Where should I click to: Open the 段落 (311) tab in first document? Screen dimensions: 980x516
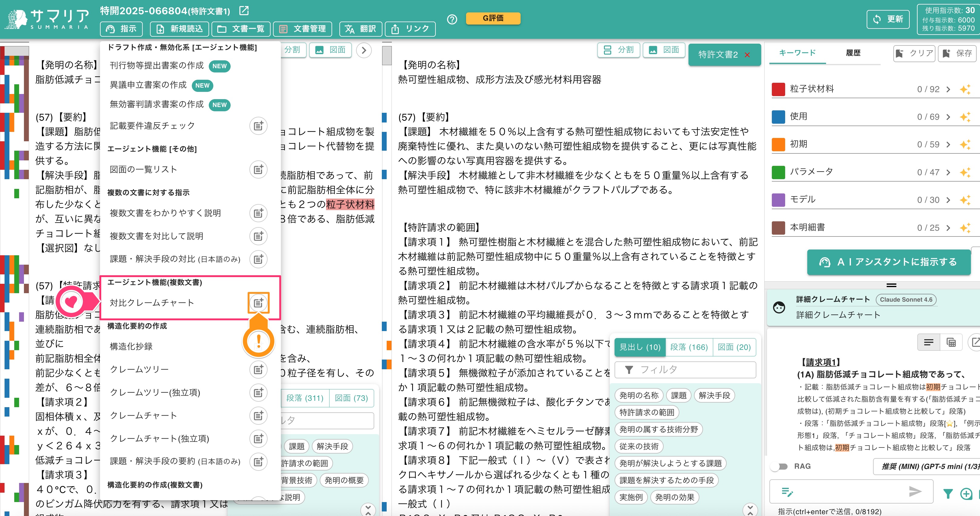pos(305,398)
